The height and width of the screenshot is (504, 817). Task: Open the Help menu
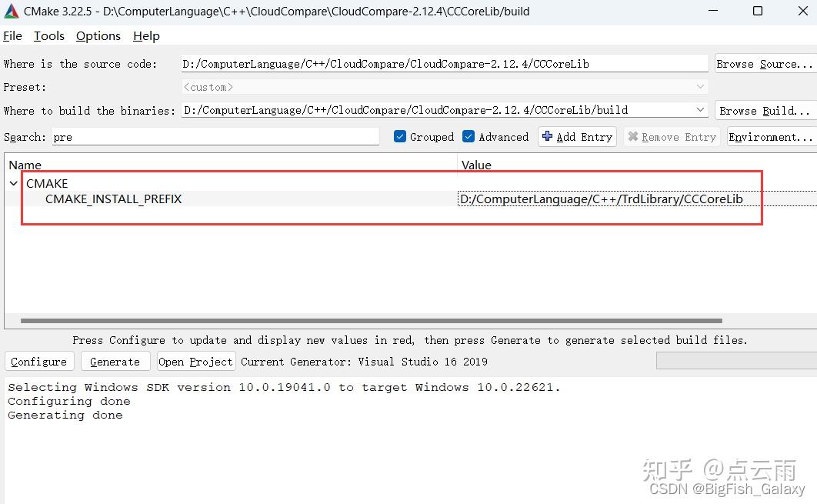(145, 35)
